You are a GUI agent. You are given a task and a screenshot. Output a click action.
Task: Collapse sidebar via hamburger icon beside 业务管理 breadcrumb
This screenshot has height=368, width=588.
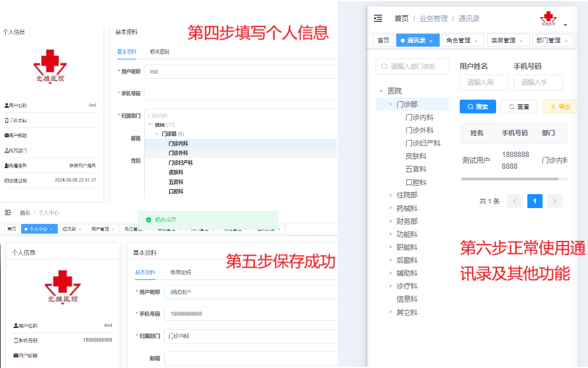tap(378, 19)
